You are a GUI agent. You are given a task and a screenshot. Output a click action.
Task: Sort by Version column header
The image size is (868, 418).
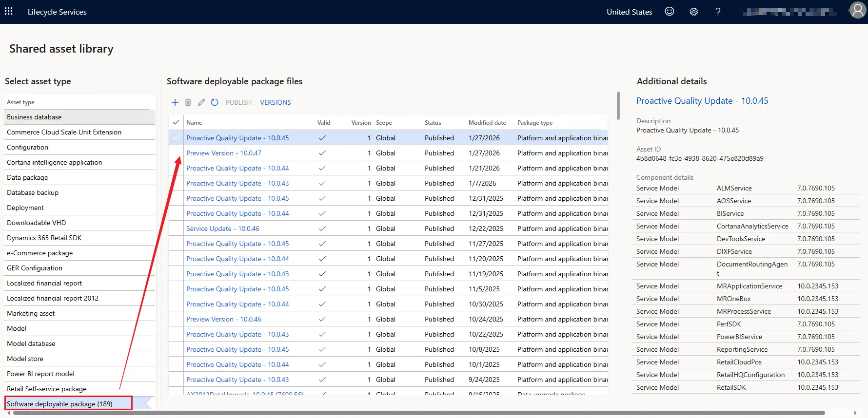tap(361, 123)
